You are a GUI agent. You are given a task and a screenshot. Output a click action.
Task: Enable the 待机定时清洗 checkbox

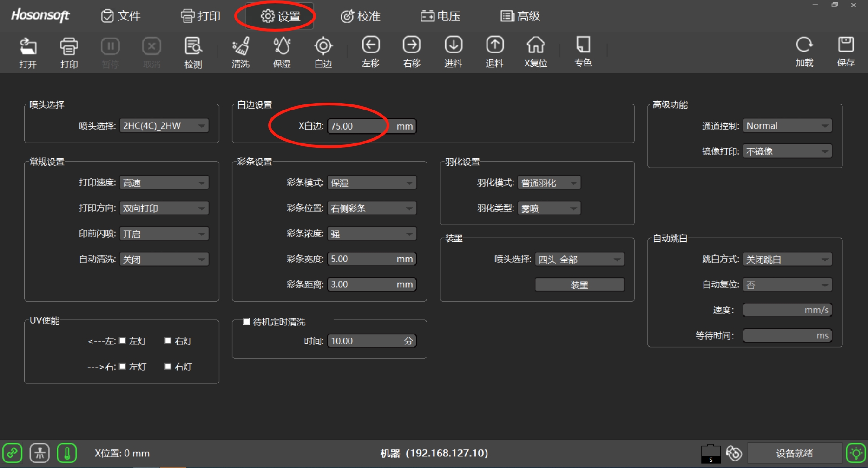[x=247, y=322]
